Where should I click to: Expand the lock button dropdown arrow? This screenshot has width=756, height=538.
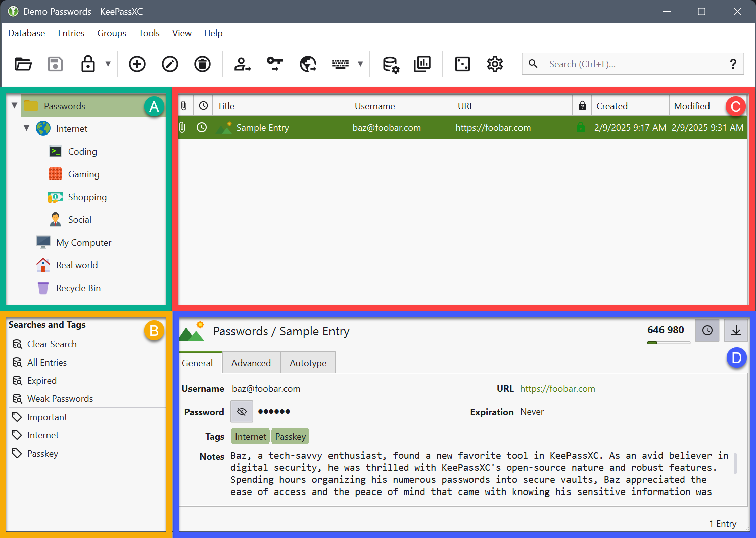point(108,64)
